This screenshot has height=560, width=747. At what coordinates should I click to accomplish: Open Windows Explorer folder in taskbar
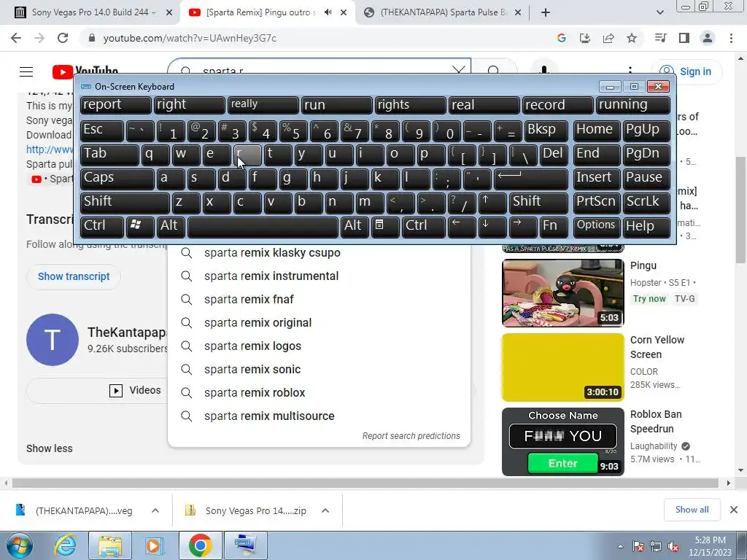(x=110, y=545)
